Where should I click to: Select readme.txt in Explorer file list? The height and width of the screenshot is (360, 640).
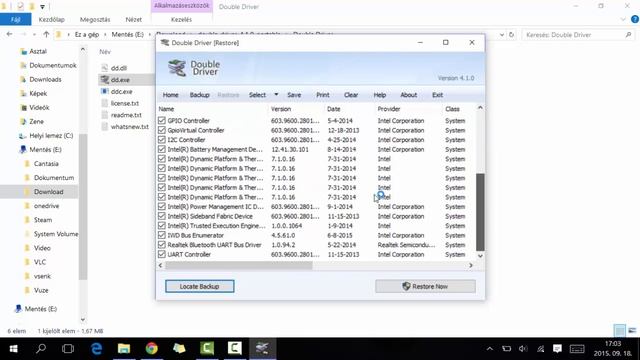click(126, 115)
